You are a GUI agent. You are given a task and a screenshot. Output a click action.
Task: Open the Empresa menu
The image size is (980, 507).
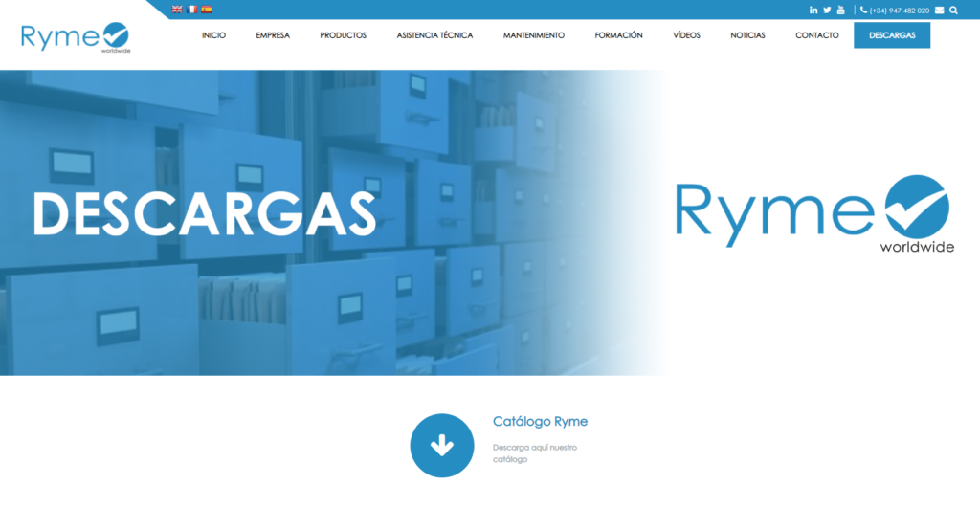[273, 35]
